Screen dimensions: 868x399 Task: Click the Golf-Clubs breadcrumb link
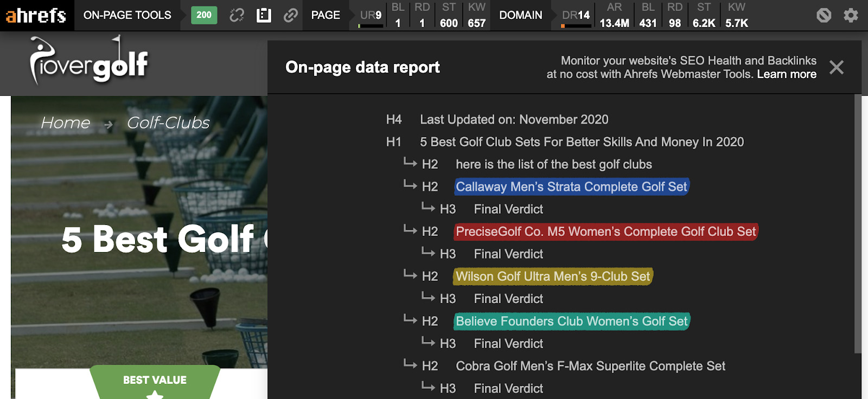click(x=168, y=123)
